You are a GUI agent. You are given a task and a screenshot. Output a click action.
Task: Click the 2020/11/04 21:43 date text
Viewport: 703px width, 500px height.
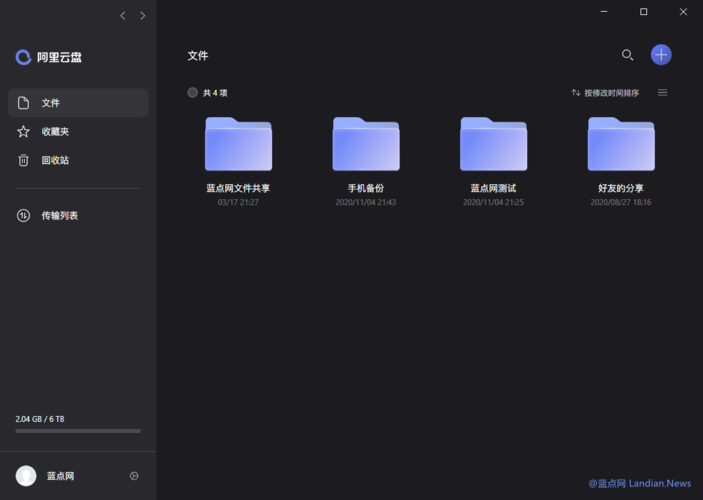[x=366, y=202]
